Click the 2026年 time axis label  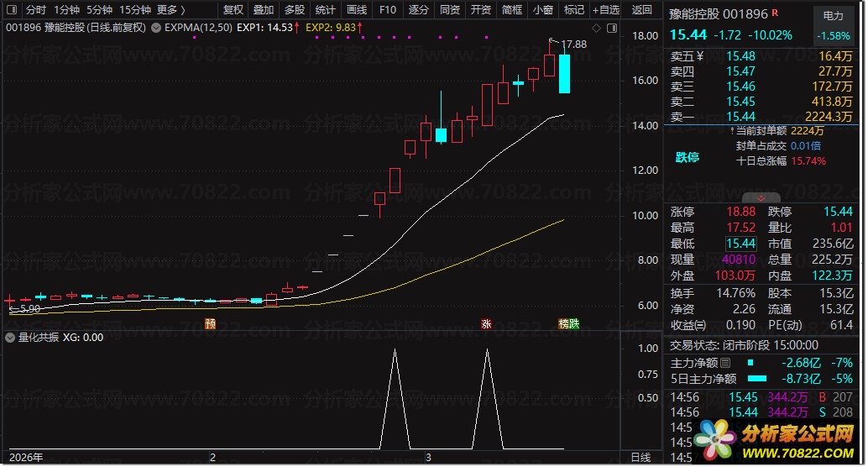26,458
